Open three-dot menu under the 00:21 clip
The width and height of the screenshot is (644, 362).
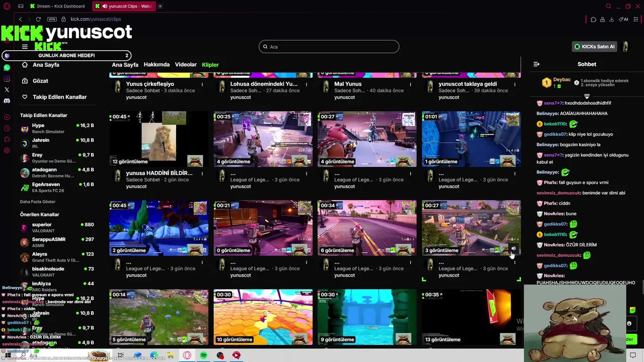pyautogui.click(x=306, y=262)
